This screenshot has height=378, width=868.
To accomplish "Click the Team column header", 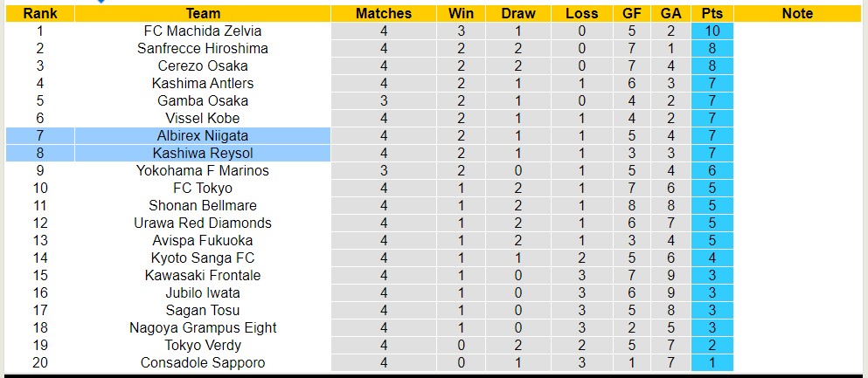I will tap(203, 13).
